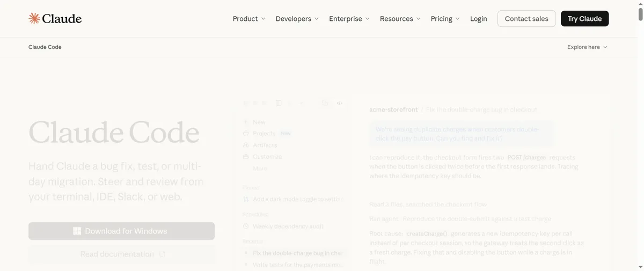Select Artifacts in the preview sidebar
The height and width of the screenshot is (271, 644).
(265, 145)
